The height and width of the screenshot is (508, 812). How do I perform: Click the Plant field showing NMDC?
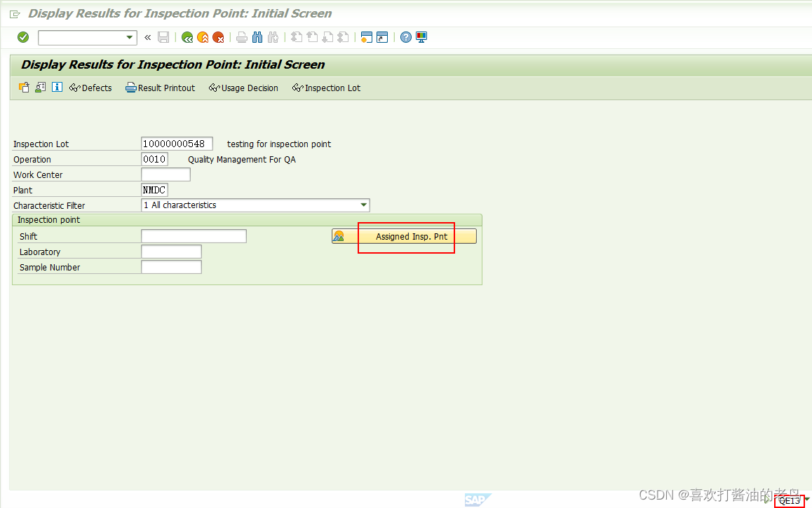(x=154, y=190)
